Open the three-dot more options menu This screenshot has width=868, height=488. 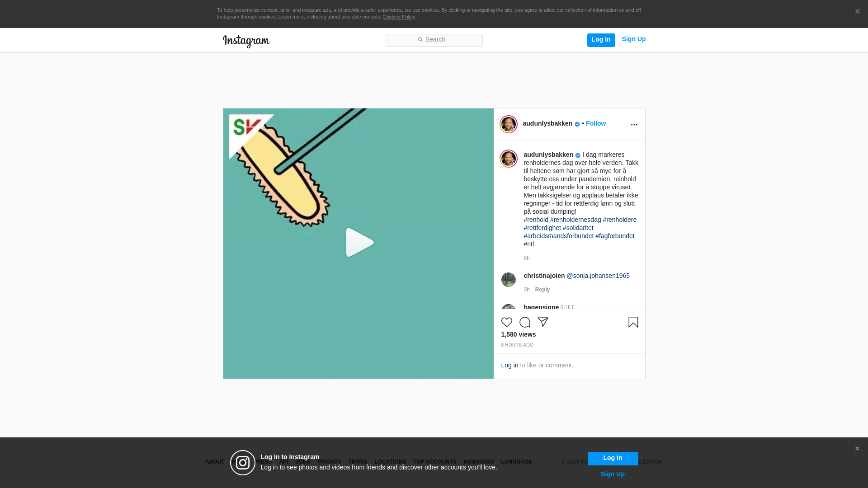click(634, 125)
